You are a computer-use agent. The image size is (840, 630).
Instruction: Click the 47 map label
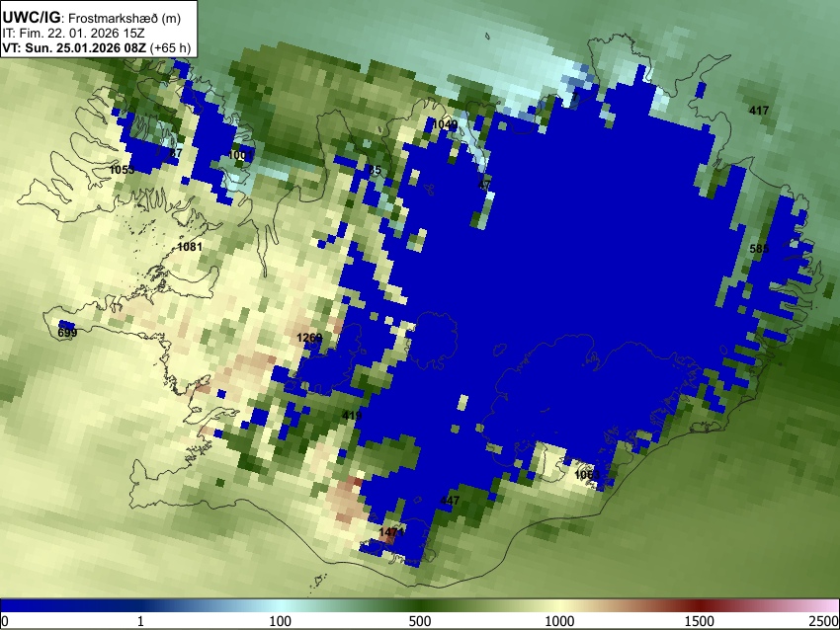pos(484,185)
